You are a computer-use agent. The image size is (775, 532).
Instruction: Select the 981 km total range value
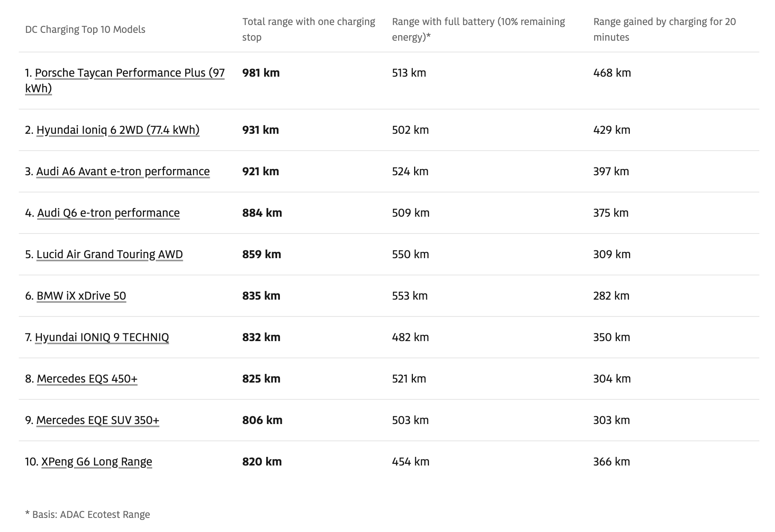261,73
